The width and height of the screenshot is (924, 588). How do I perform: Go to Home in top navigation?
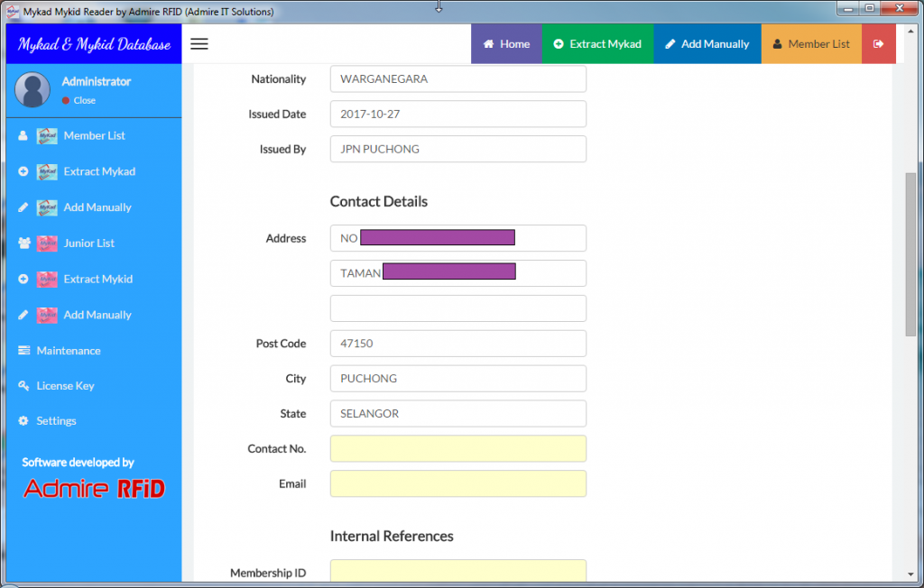click(506, 43)
